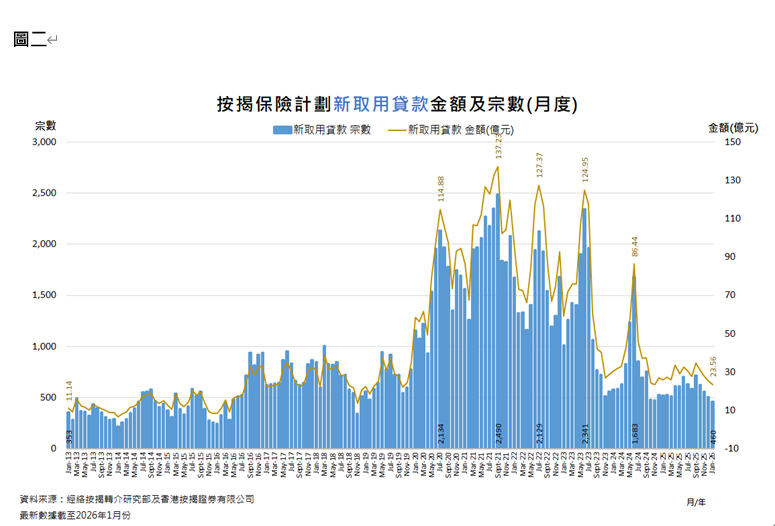
Task: Click the 150 right axis tick label
Action: click(x=729, y=142)
